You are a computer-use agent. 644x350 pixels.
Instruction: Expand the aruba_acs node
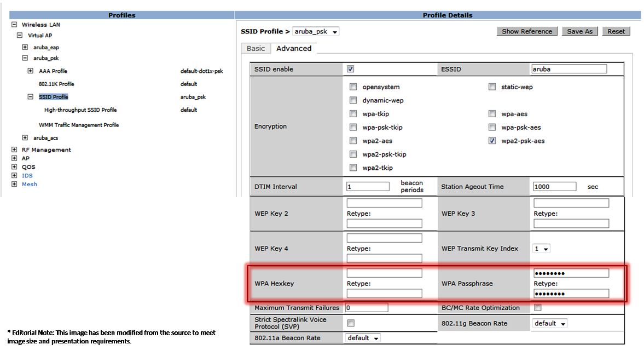point(25,138)
